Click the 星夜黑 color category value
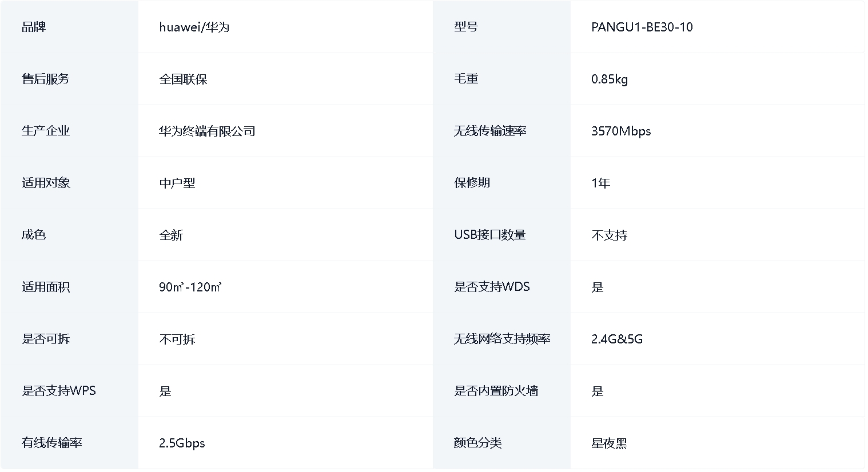868x472 pixels. click(609, 443)
